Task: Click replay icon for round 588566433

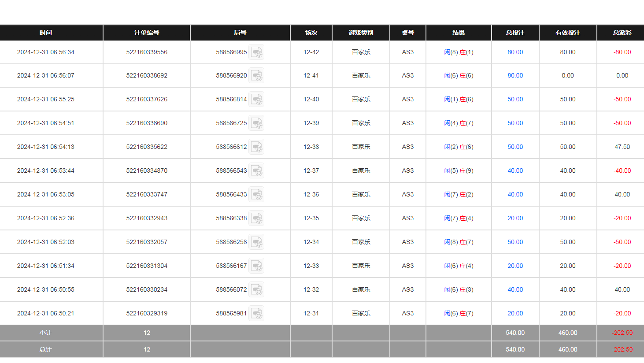Action: 256,194
